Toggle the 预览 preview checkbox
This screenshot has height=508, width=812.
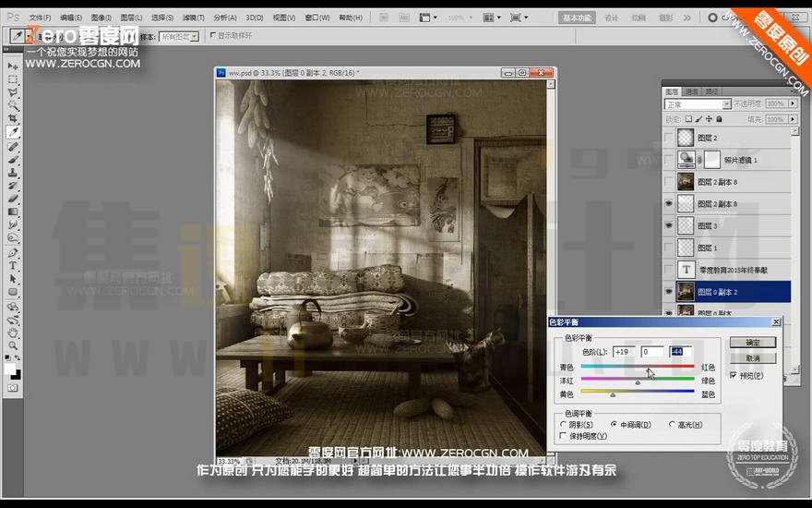pyautogui.click(x=734, y=375)
